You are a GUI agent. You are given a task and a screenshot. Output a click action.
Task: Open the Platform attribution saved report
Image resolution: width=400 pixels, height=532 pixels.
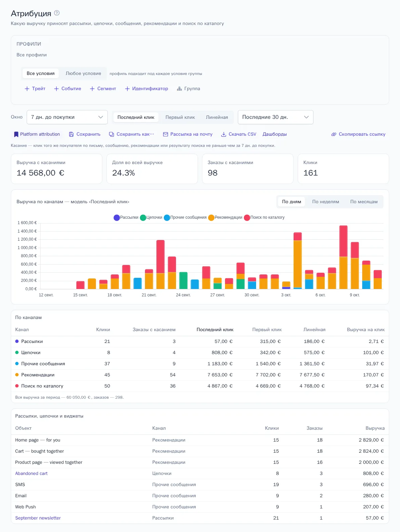coord(37,134)
